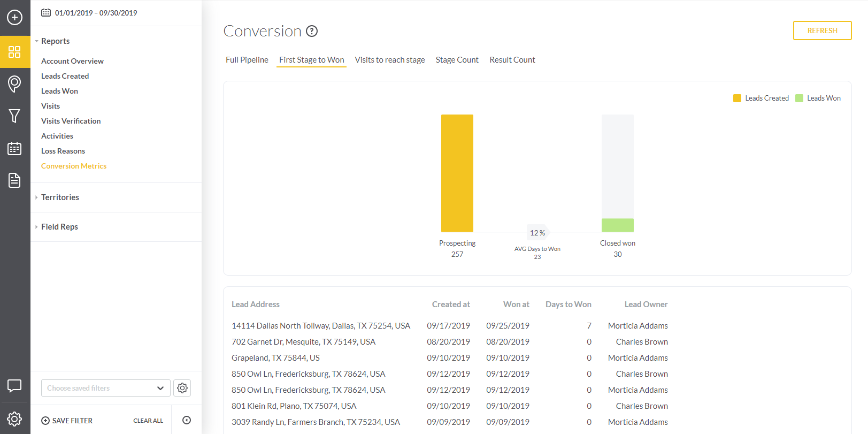The width and height of the screenshot is (868, 434).
Task: Open saved filters settings gear button
Action: coord(182,388)
